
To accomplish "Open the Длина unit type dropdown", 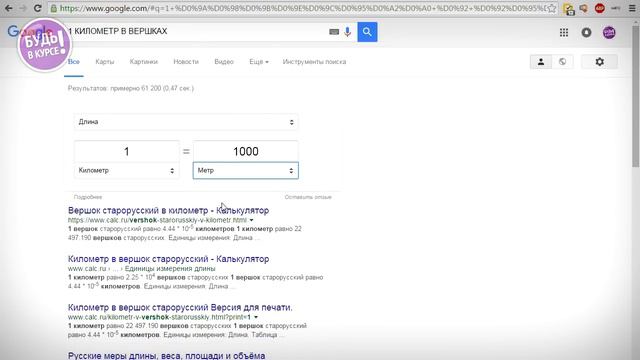I will click(x=186, y=122).
